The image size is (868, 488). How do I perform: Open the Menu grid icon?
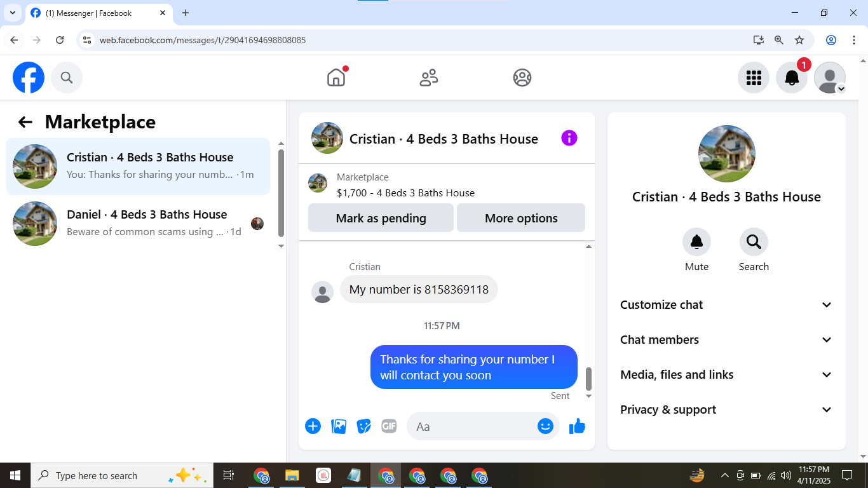(x=754, y=78)
